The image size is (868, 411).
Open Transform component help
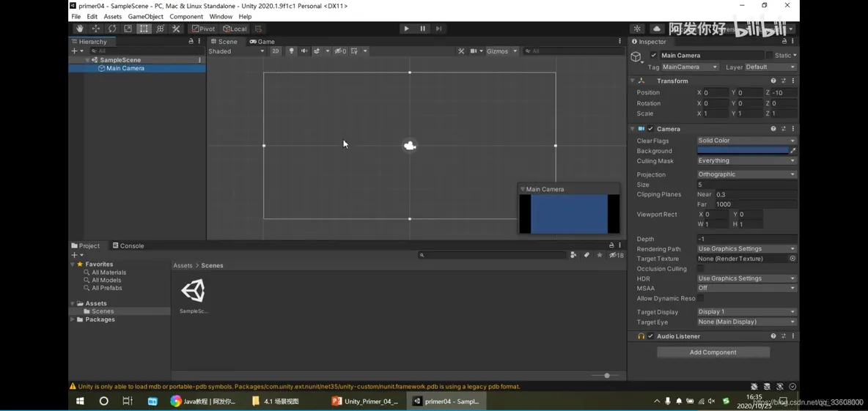point(773,81)
